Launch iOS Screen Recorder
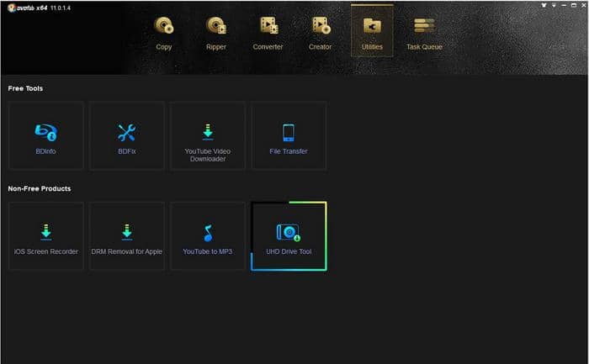589x364 pixels. 45,236
